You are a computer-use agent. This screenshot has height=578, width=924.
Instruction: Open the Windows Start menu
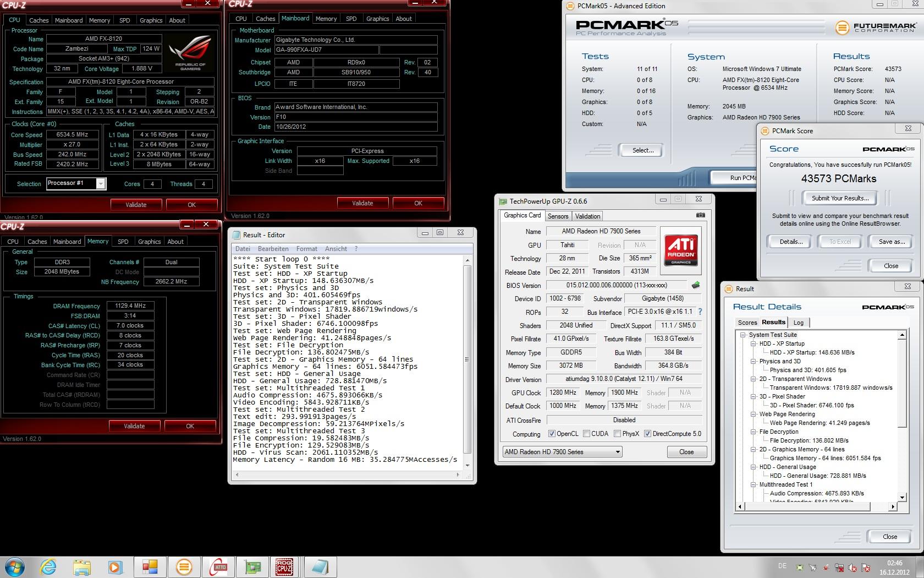pos(14,567)
